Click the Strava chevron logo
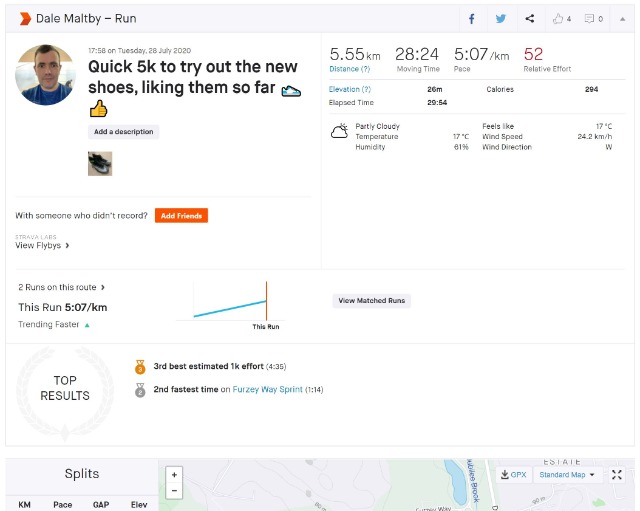Image resolution: width=640 pixels, height=511 pixels. 25,19
